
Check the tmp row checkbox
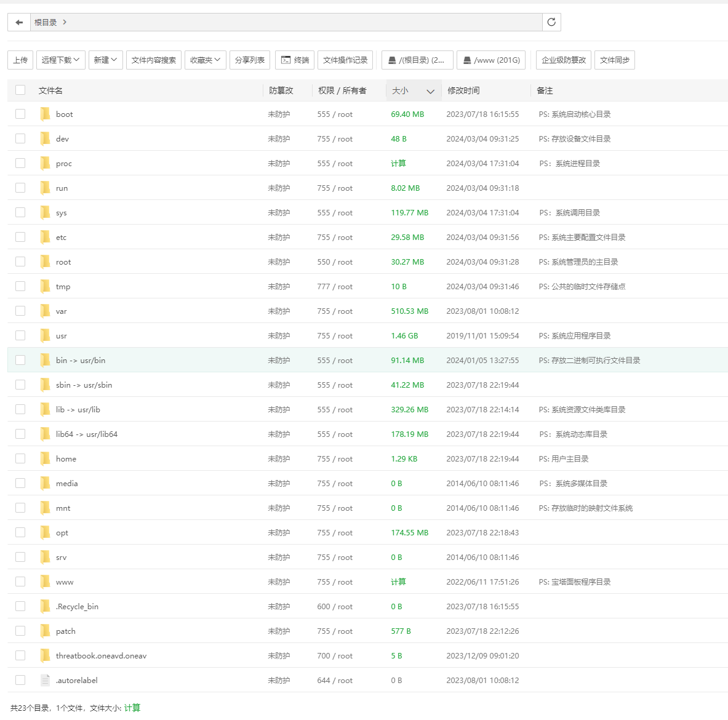point(20,286)
